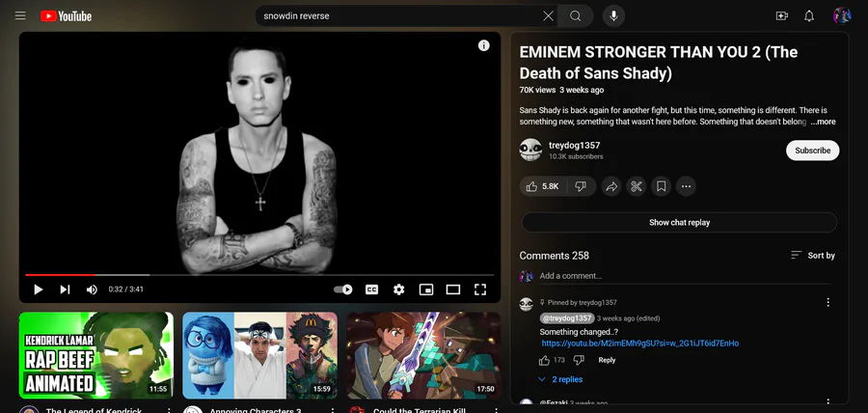Open the Create video icon

pos(781,16)
